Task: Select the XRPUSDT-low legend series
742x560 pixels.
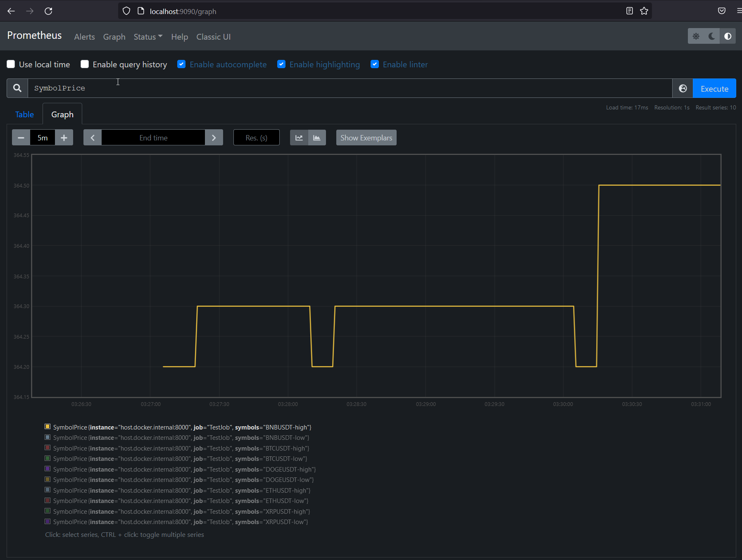Action: coord(176,522)
